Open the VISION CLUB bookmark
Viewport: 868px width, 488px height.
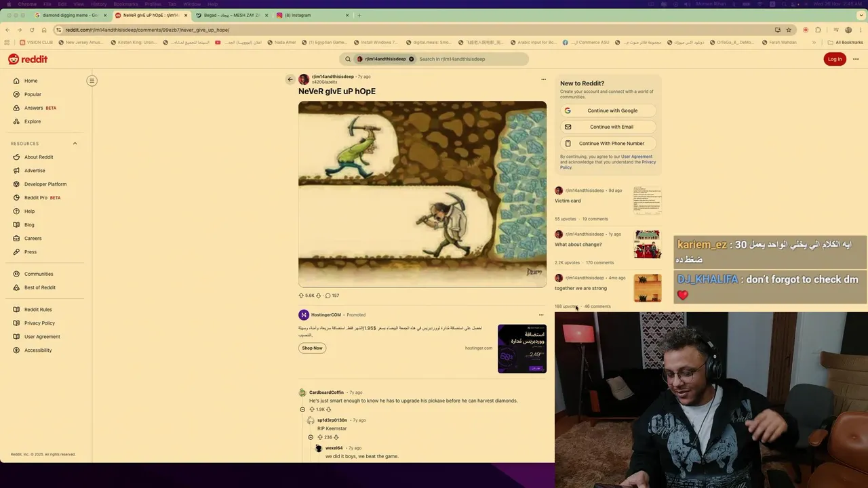pyautogui.click(x=37, y=42)
